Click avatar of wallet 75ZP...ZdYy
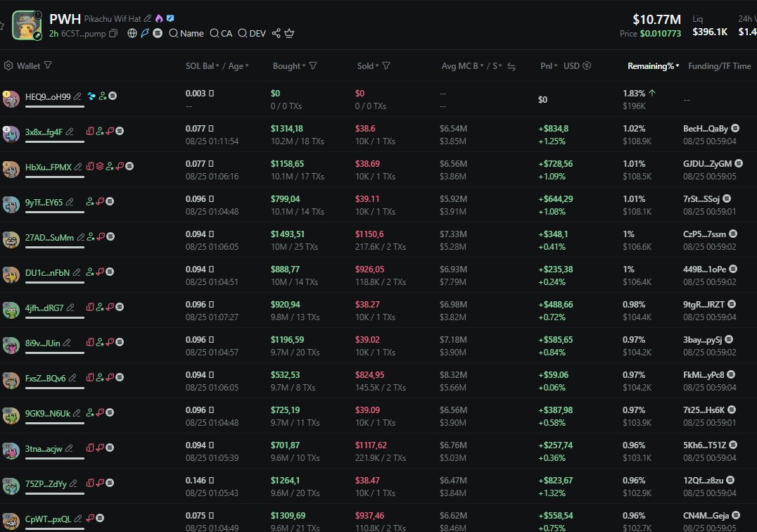 11,486
